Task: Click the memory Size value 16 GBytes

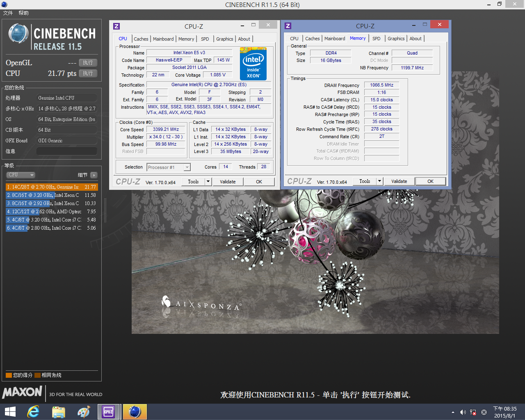Action: pyautogui.click(x=331, y=61)
